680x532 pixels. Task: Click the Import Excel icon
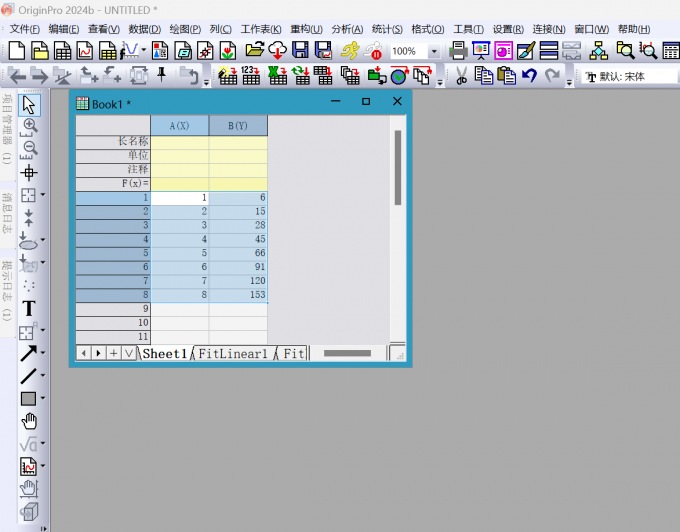point(277,75)
